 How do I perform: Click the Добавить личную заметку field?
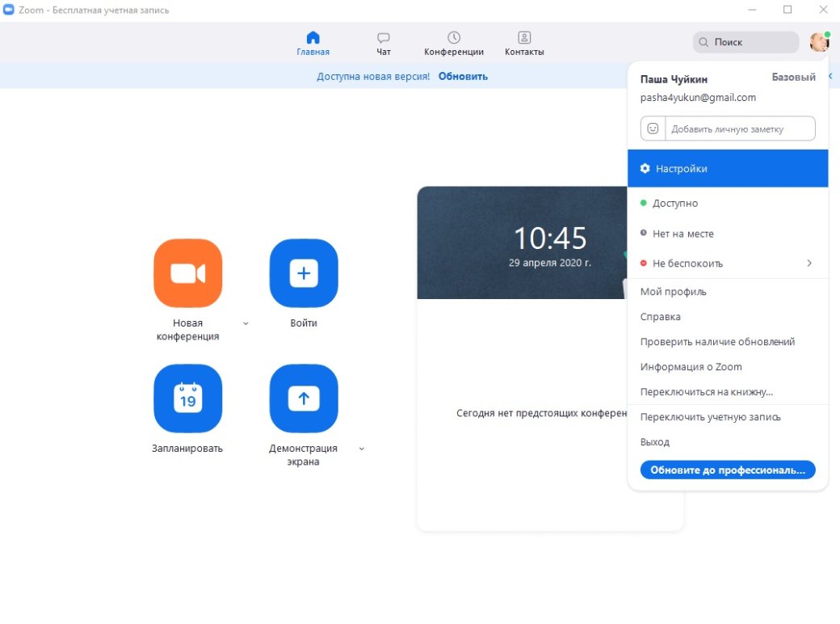point(740,129)
